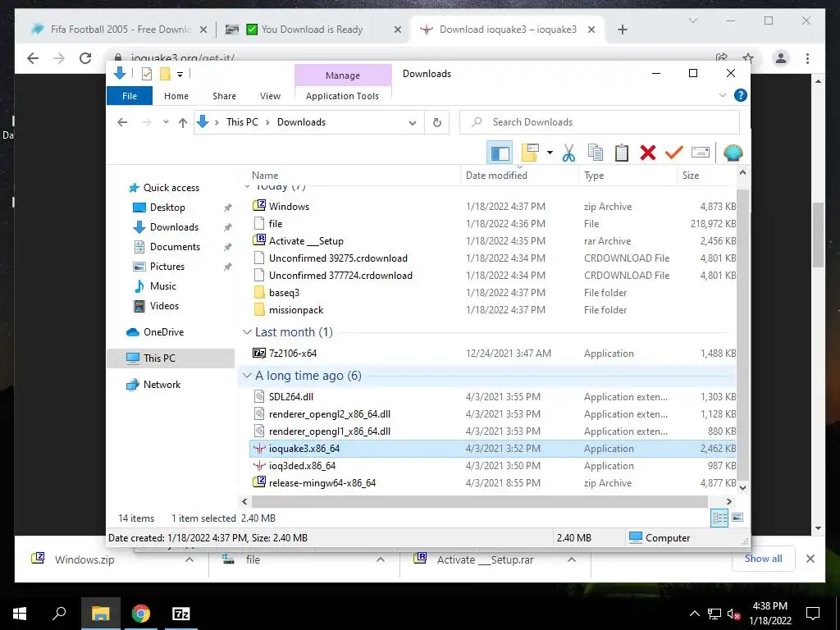Image resolution: width=840 pixels, height=630 pixels.
Task: Click the Explorer help question mark icon
Action: (x=741, y=95)
